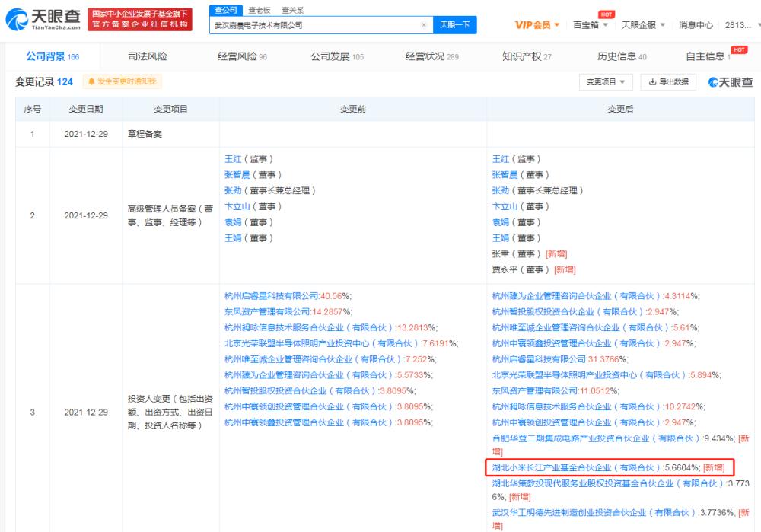Click the 贾永平 (董事) new entry
This screenshot has height=532, width=761.
pyautogui.click(x=533, y=270)
